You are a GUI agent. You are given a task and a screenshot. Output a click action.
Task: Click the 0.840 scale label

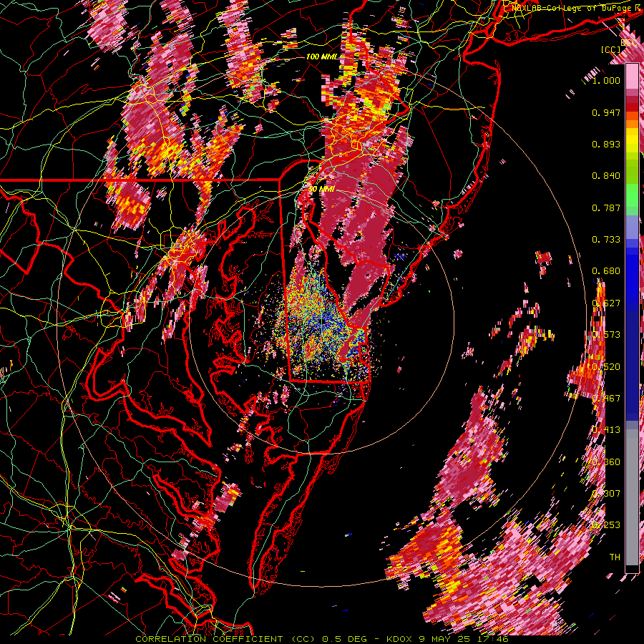(606, 176)
